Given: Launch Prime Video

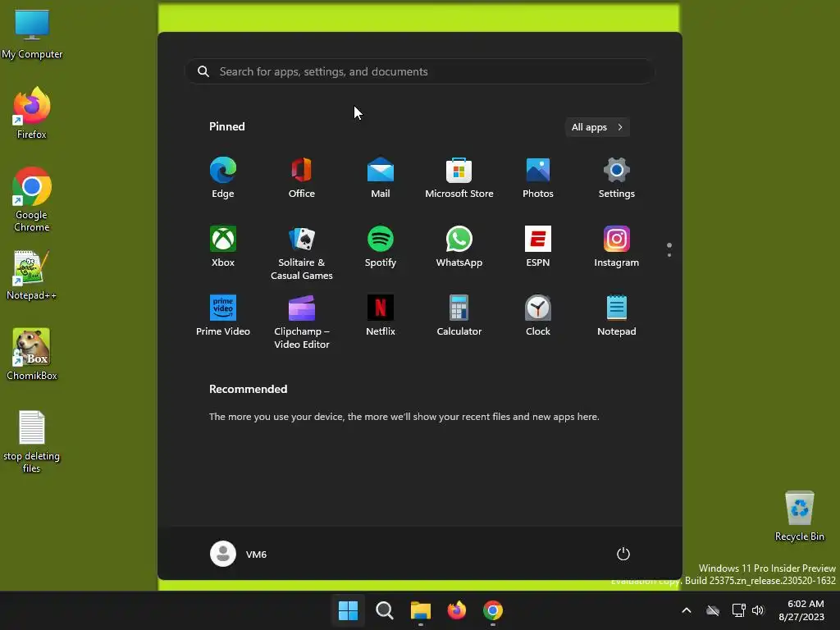Looking at the screenshot, I should [x=223, y=316].
